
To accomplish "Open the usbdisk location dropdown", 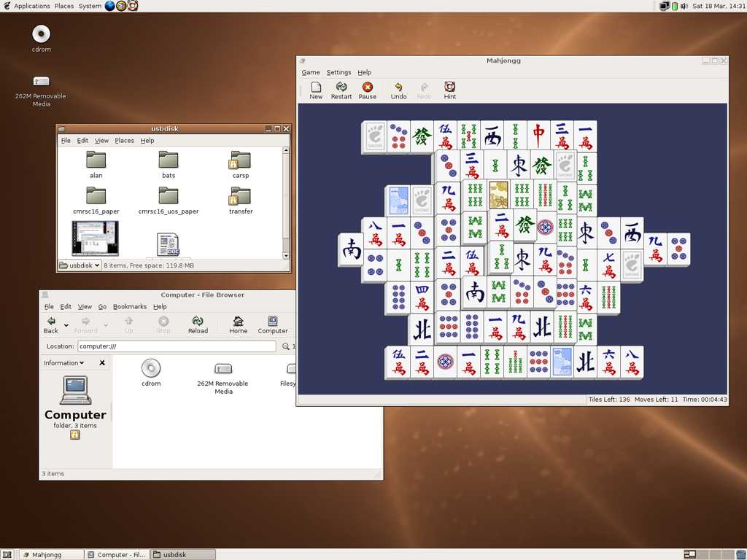I will tap(79, 265).
